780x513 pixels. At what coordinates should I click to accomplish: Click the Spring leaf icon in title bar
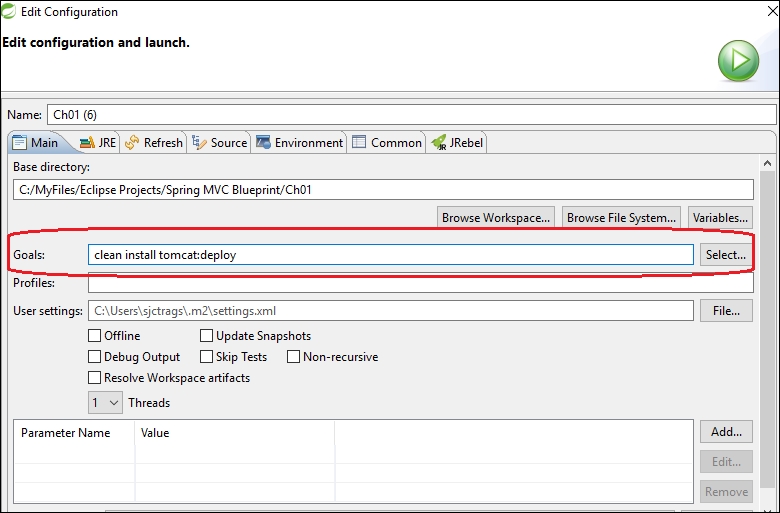point(10,12)
